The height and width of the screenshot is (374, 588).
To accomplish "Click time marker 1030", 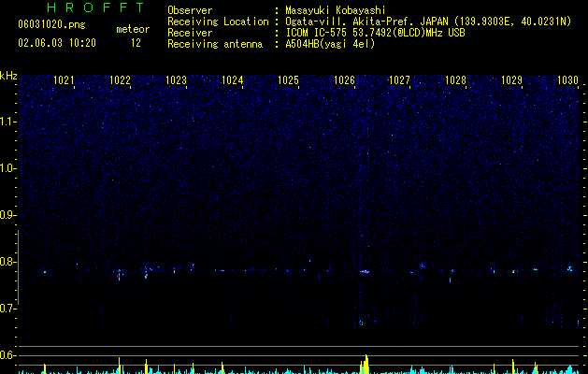I will click(x=567, y=80).
